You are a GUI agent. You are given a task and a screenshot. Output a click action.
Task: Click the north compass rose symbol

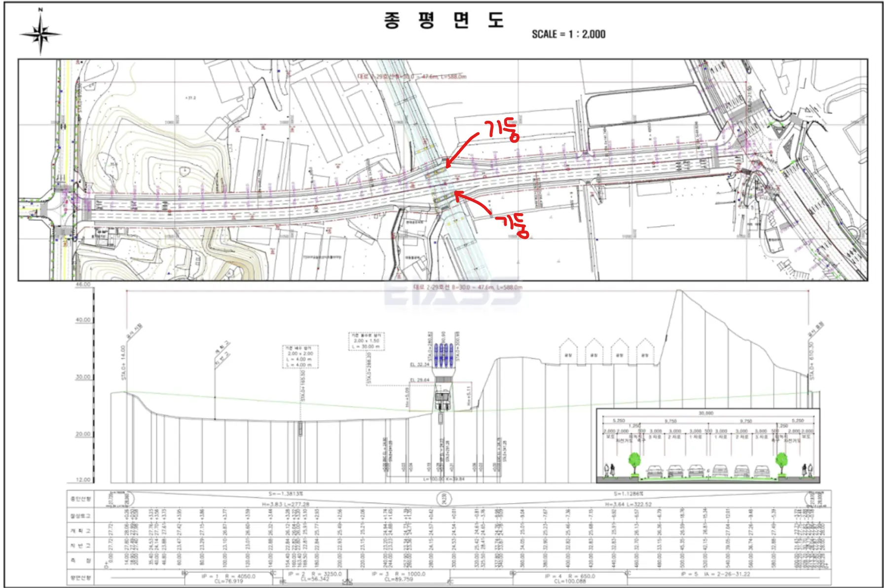(x=40, y=34)
